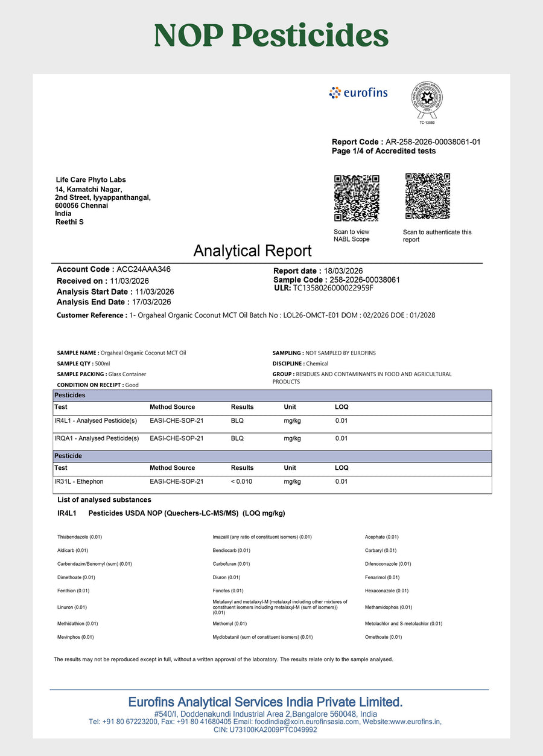
Task: Click the Thiabendazole (0.01) substance entry
Action: click(x=80, y=537)
